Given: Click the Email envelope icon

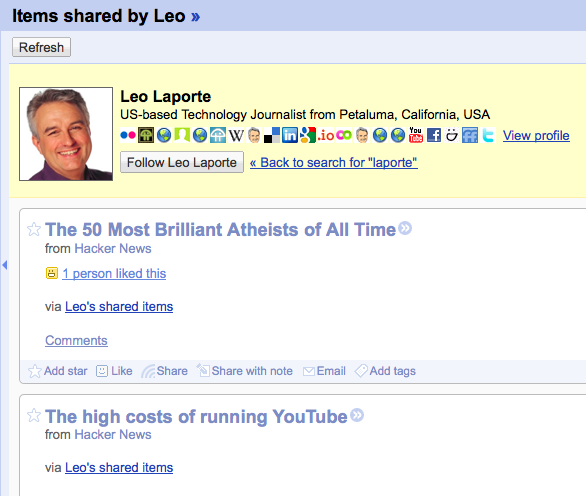Looking at the screenshot, I should [x=309, y=371].
